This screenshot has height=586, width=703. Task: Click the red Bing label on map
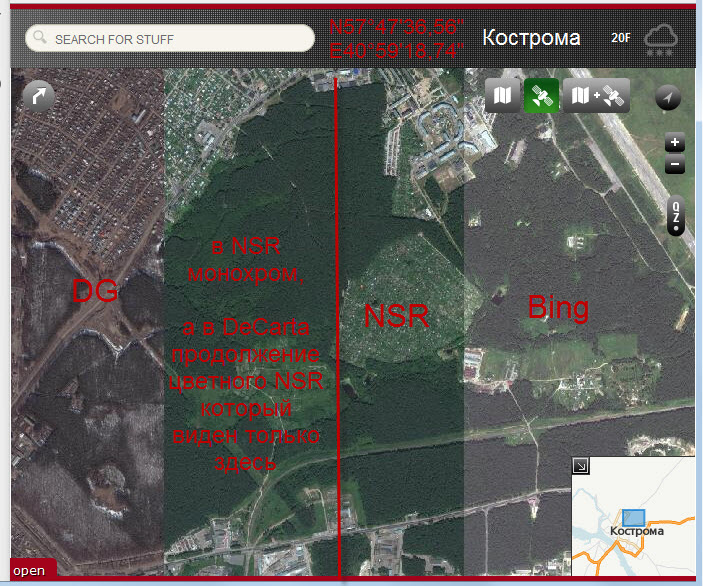pos(558,308)
